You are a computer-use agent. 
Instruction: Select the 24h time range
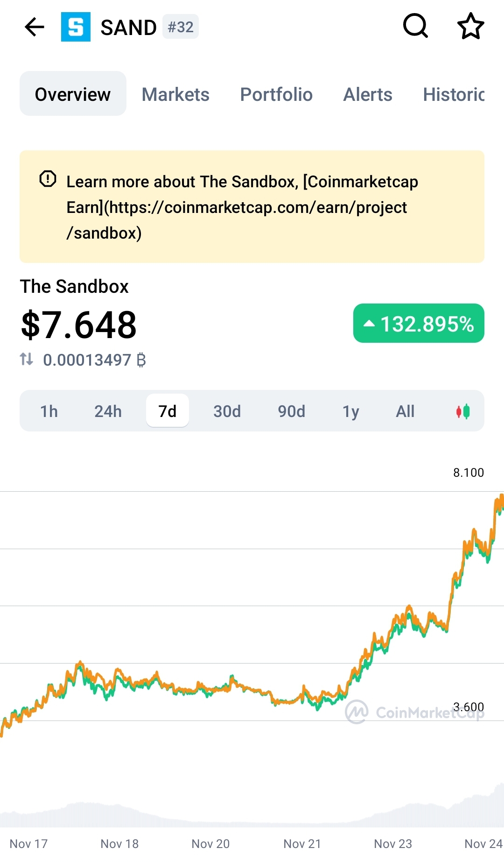pos(108,411)
